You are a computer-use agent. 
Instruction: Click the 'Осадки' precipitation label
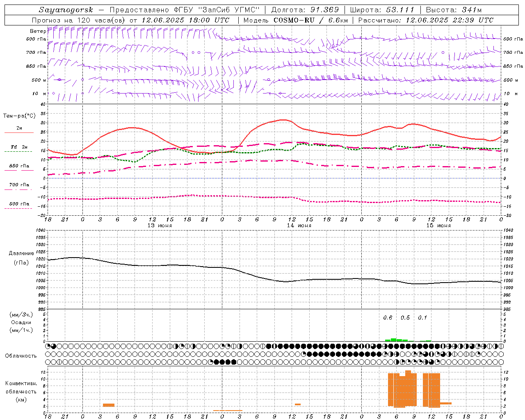pos(21,322)
